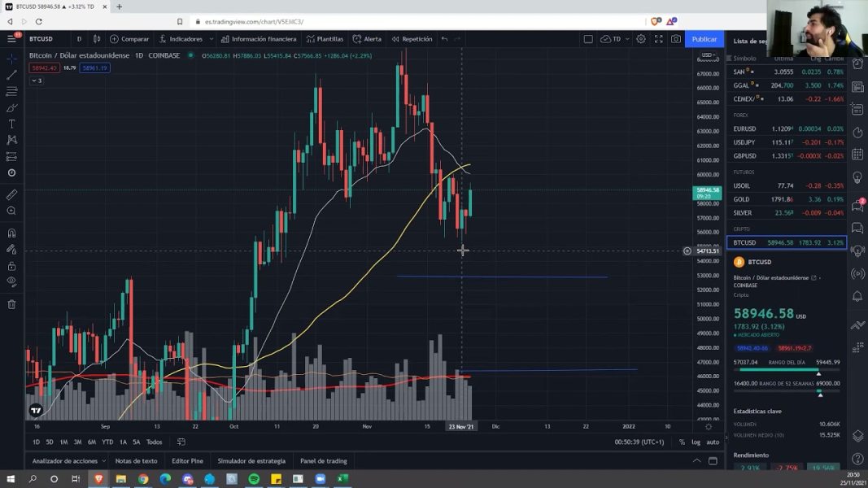Open alerts panel alarm clock icon
Screen dimensions: 868x488
click(x=857, y=64)
